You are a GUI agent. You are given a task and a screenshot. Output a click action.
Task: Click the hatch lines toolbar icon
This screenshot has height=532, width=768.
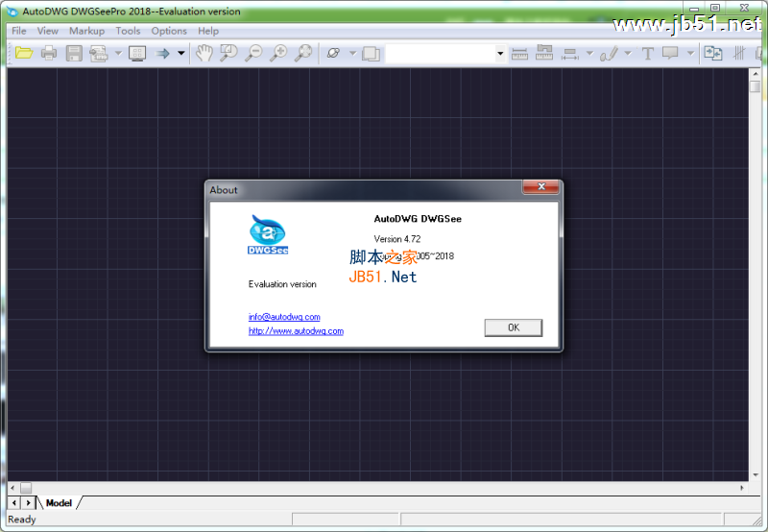(x=738, y=53)
